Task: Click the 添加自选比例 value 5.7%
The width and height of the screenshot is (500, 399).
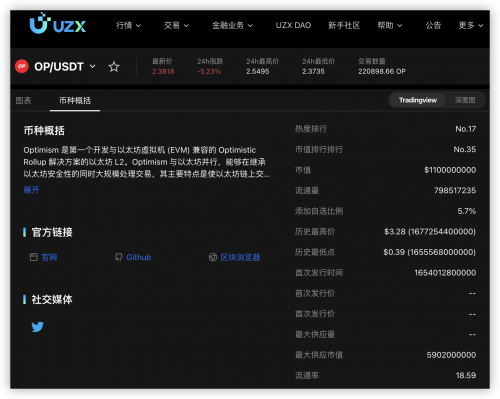Action: coord(467,211)
